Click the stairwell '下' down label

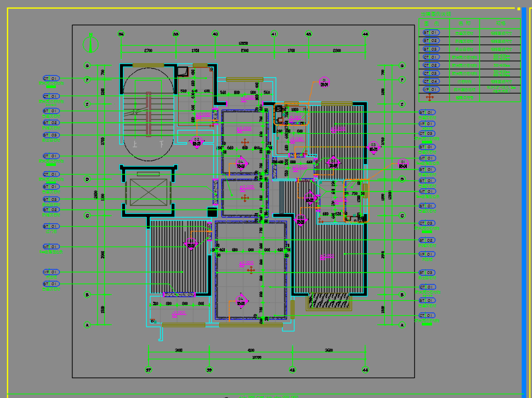click(x=162, y=144)
